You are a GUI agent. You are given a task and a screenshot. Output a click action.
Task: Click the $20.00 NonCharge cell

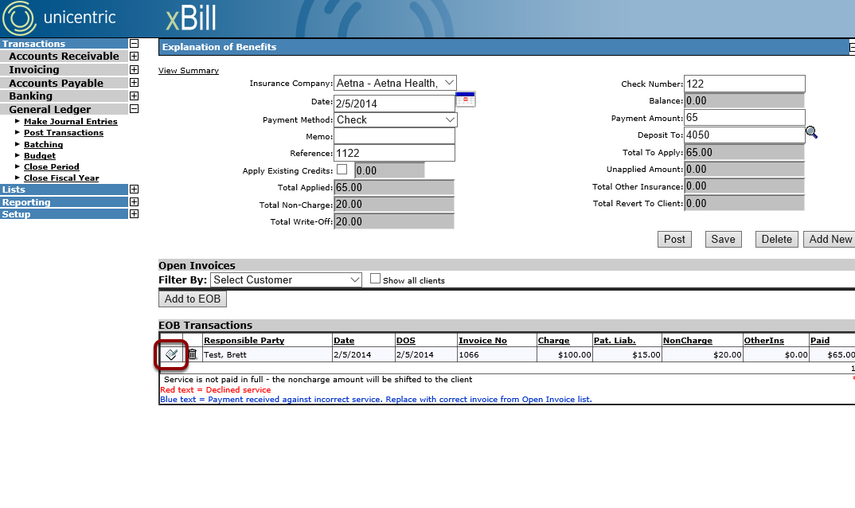click(702, 355)
